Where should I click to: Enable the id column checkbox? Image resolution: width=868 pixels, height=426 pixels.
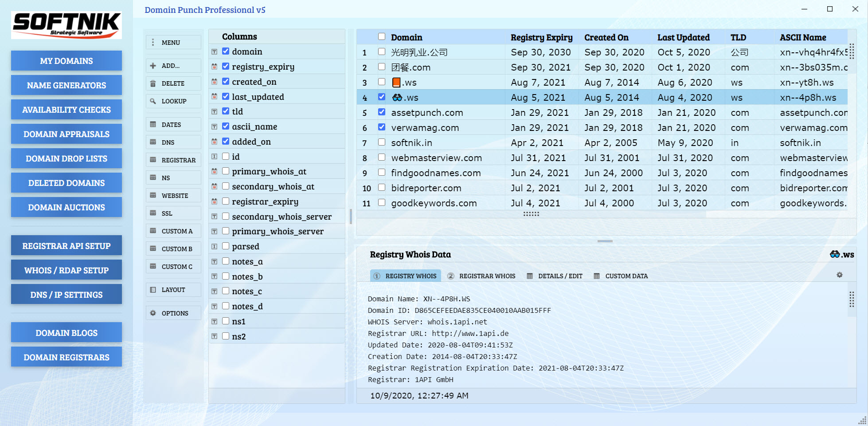click(226, 156)
